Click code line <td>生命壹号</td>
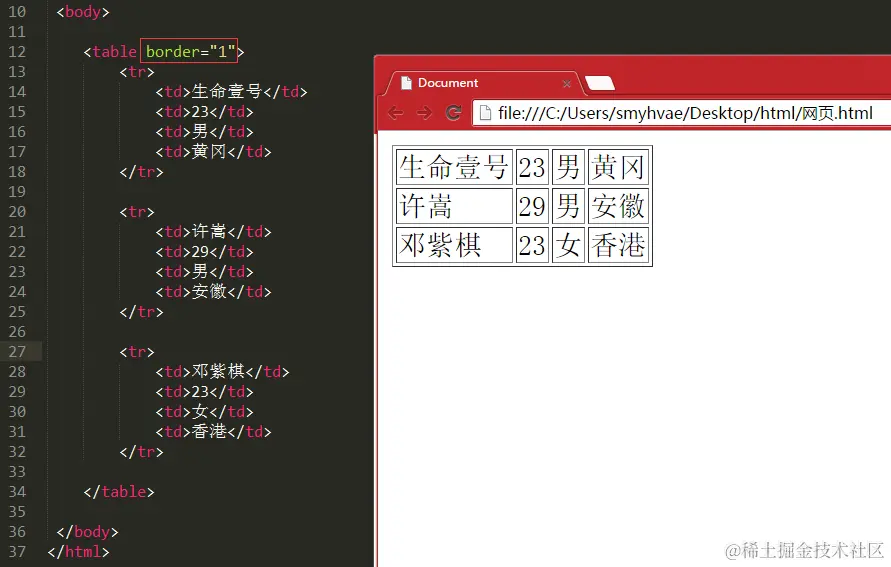 pos(231,91)
